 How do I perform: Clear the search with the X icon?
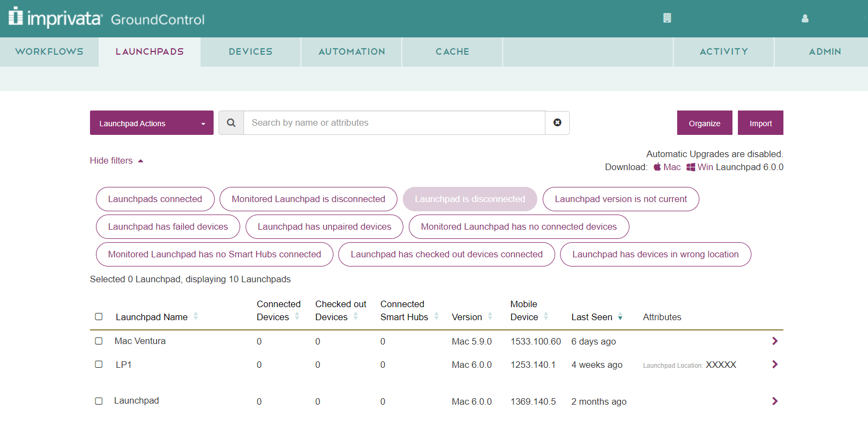pos(557,123)
